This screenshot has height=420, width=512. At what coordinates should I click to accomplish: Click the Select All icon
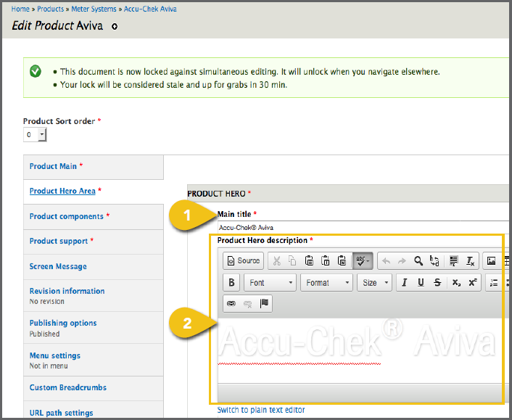(453, 260)
